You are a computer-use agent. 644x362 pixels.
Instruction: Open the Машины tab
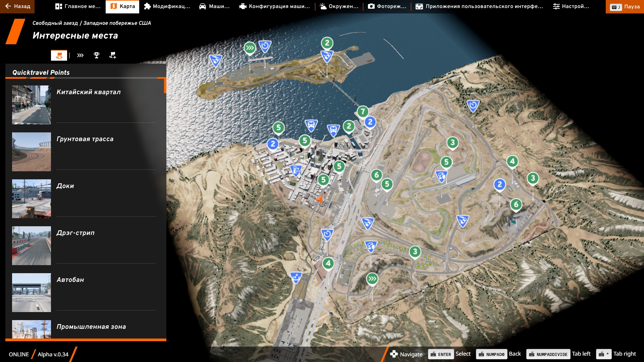pos(214,6)
